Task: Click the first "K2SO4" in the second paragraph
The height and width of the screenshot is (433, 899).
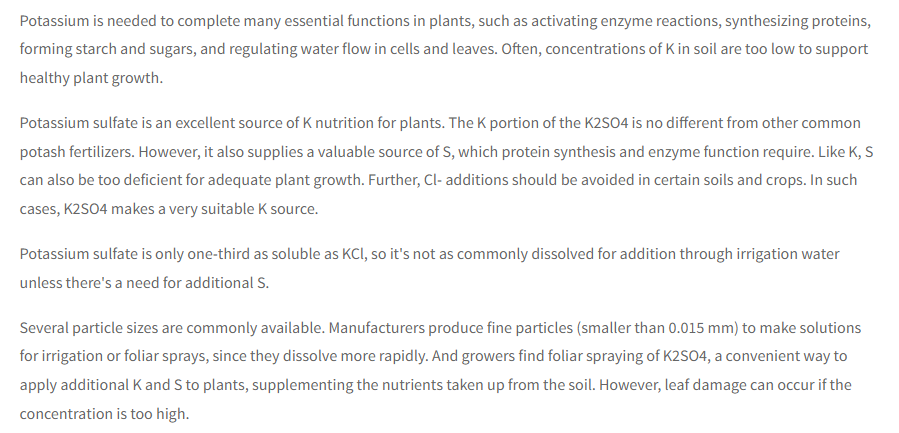Action: (607, 123)
